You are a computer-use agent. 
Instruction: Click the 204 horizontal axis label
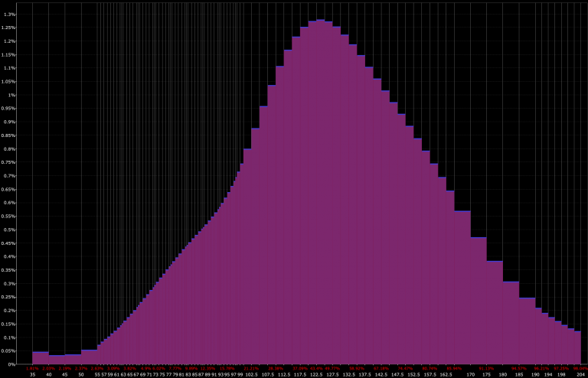pyautogui.click(x=581, y=375)
